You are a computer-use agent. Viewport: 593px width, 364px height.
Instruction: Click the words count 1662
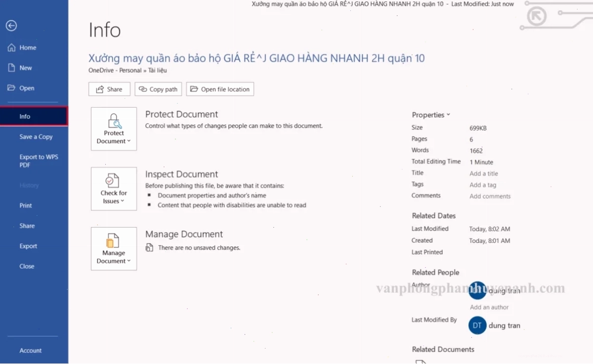click(476, 151)
